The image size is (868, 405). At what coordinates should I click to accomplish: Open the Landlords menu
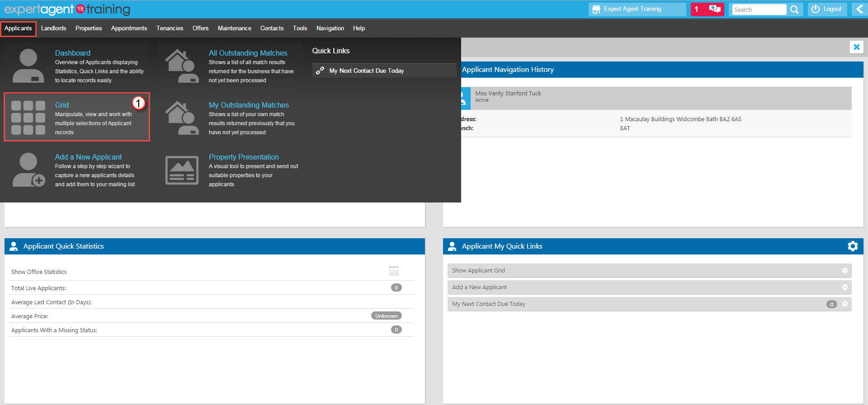coord(53,28)
